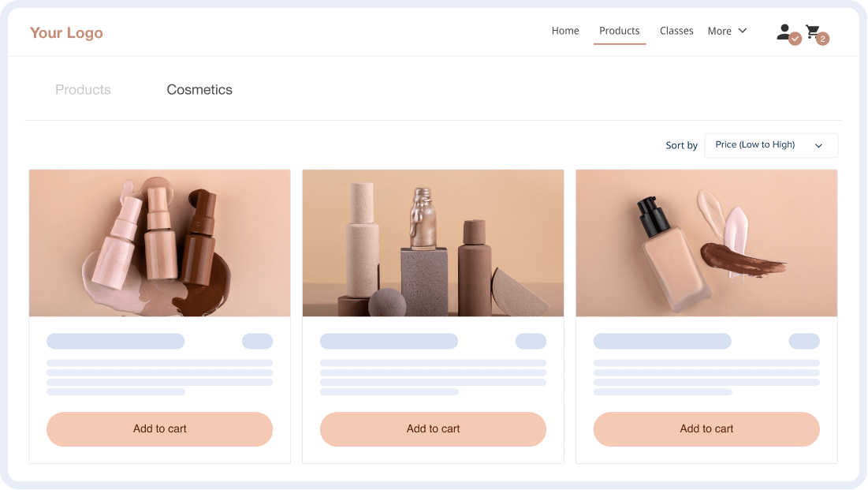Open the More navigation dropdown
The height and width of the screenshot is (490, 868).
coord(726,31)
